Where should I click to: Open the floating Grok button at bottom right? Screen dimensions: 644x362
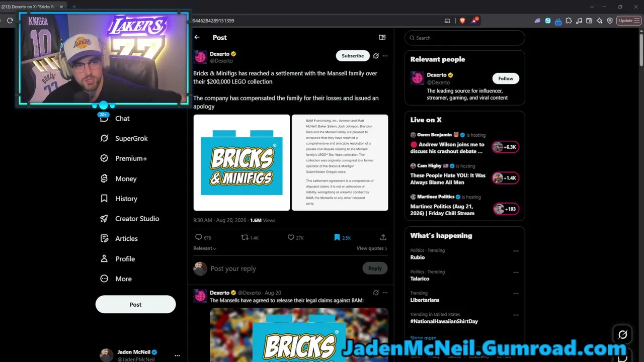pyautogui.click(x=623, y=334)
